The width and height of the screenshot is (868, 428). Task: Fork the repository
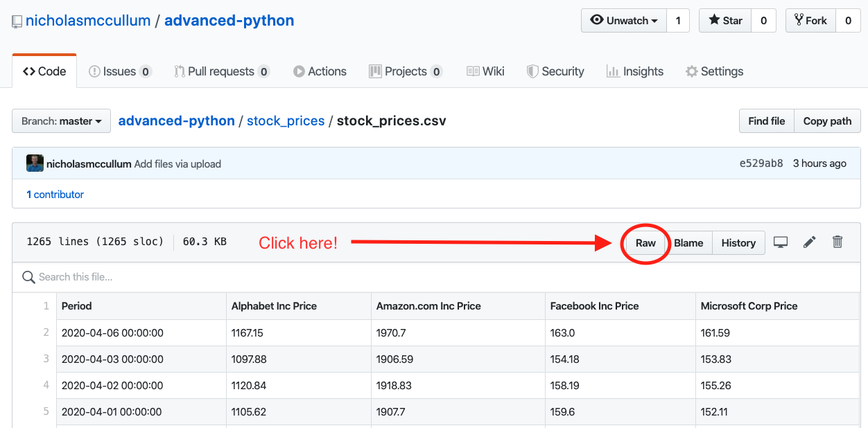(x=810, y=21)
